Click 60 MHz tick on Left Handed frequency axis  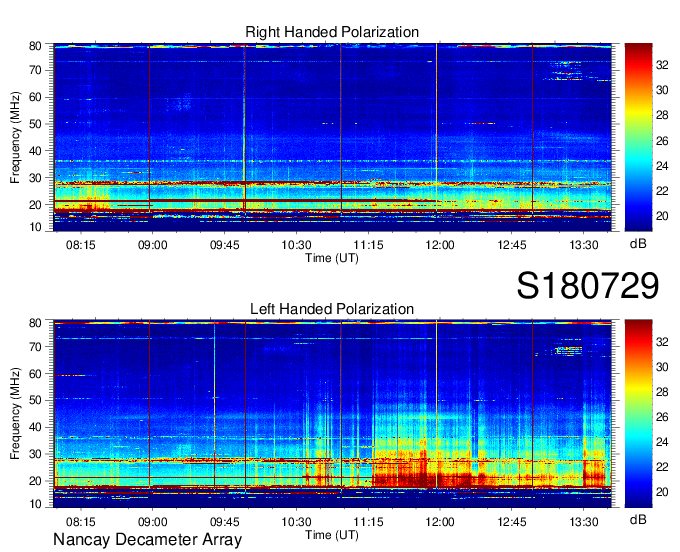click(35, 374)
